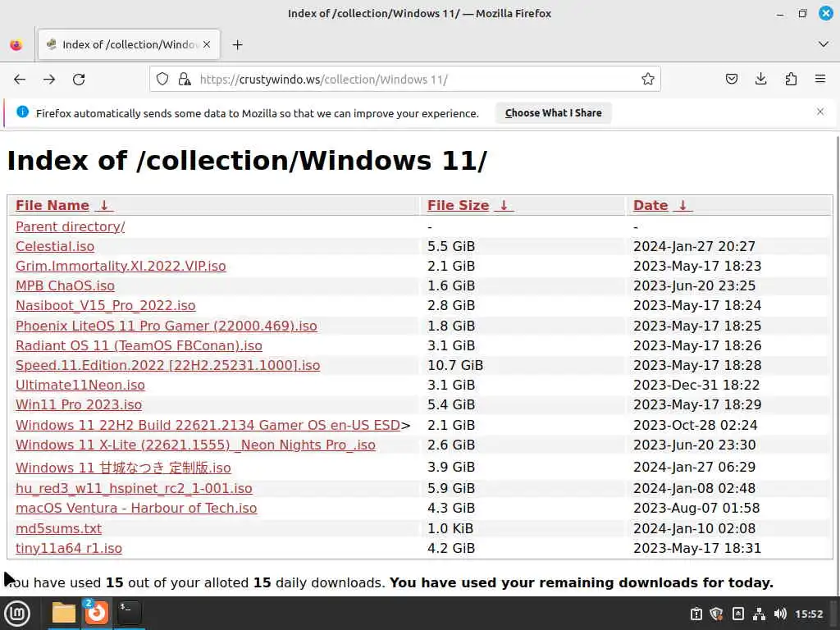Viewport: 840px width, 630px height.
Task: Download Celestial.iso
Action: [55, 246]
